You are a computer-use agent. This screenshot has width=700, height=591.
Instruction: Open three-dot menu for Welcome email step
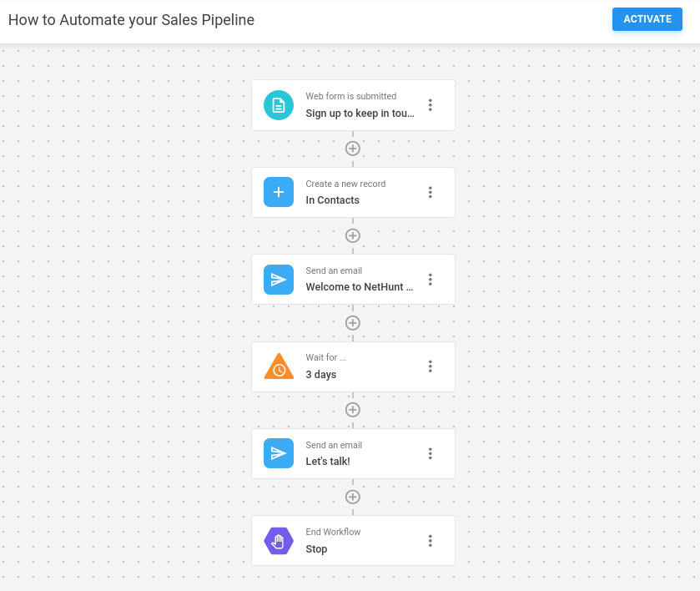[431, 280]
